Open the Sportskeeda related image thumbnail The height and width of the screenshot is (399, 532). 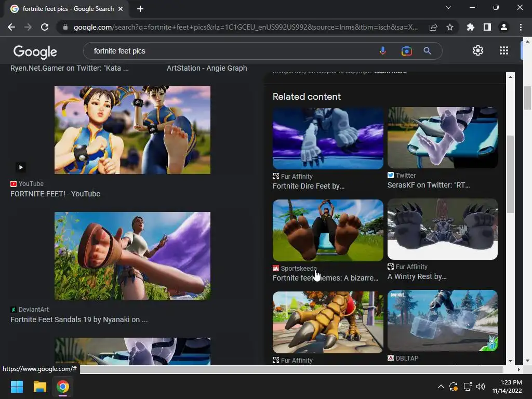pyautogui.click(x=328, y=230)
